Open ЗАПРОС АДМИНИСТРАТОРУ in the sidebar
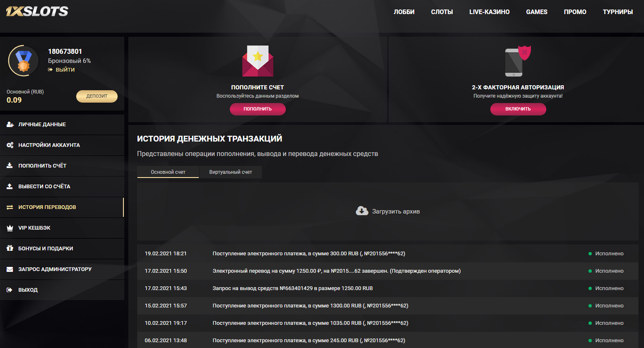The width and height of the screenshot is (644, 348). click(x=62, y=269)
